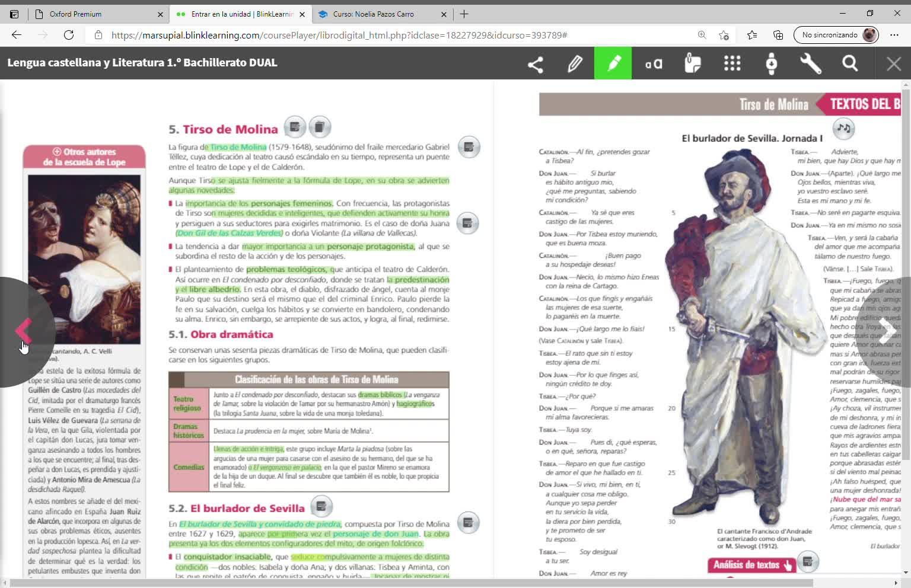Open note icon next to El burlador de Sevilla heading
The width and height of the screenshot is (911, 588).
click(321, 506)
